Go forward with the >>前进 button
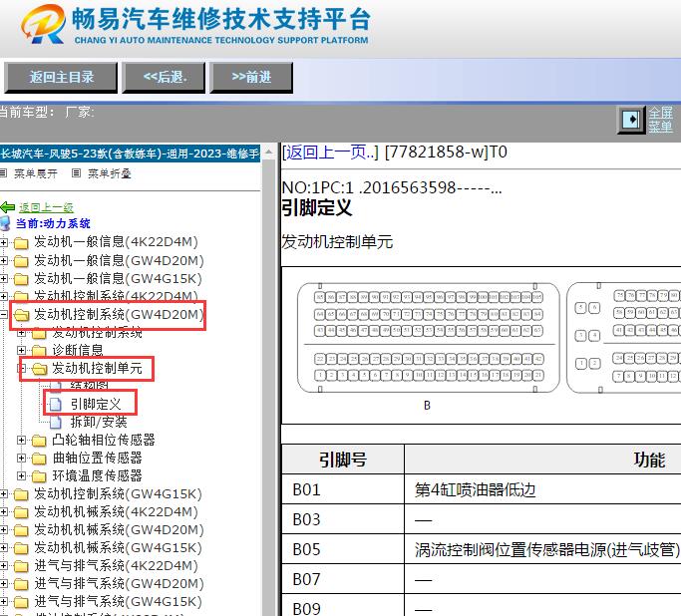 251,78
